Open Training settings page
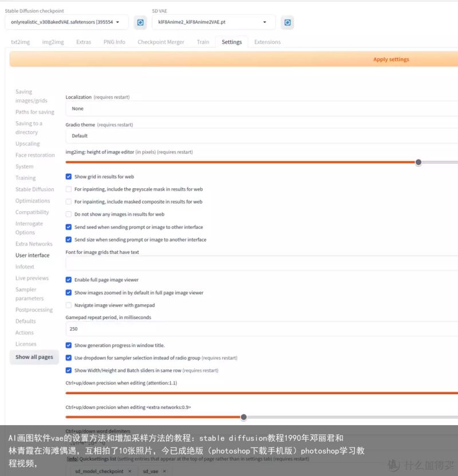This screenshot has height=476, width=458. pos(26,178)
